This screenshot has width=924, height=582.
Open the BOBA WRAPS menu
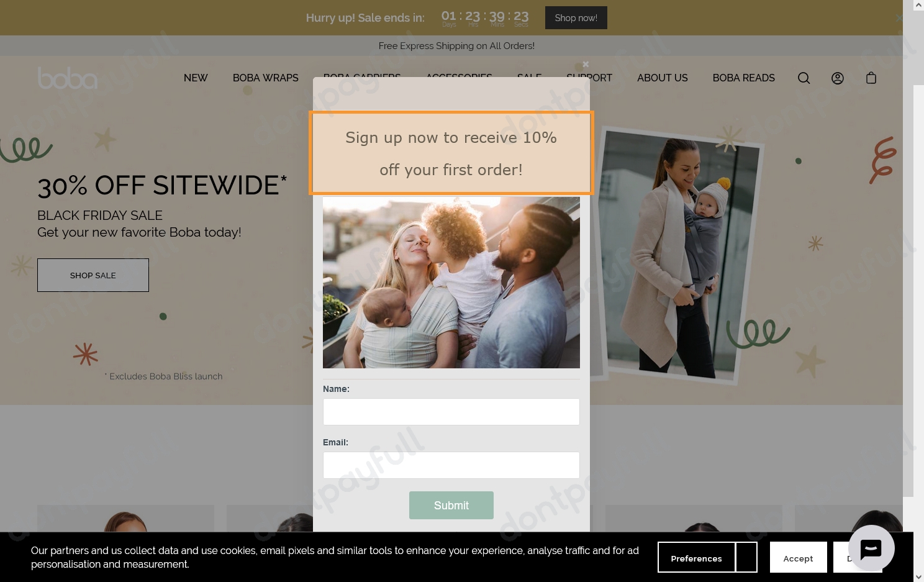(266, 78)
